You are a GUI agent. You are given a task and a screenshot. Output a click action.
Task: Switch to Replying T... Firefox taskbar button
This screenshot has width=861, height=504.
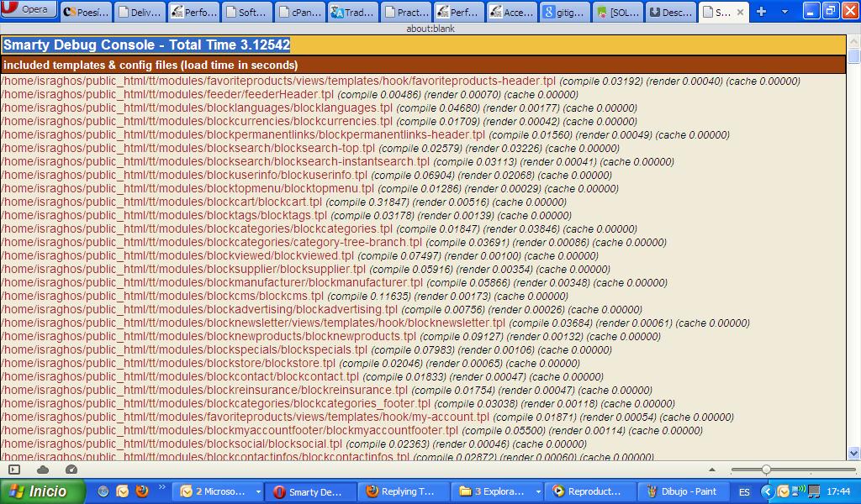(403, 491)
